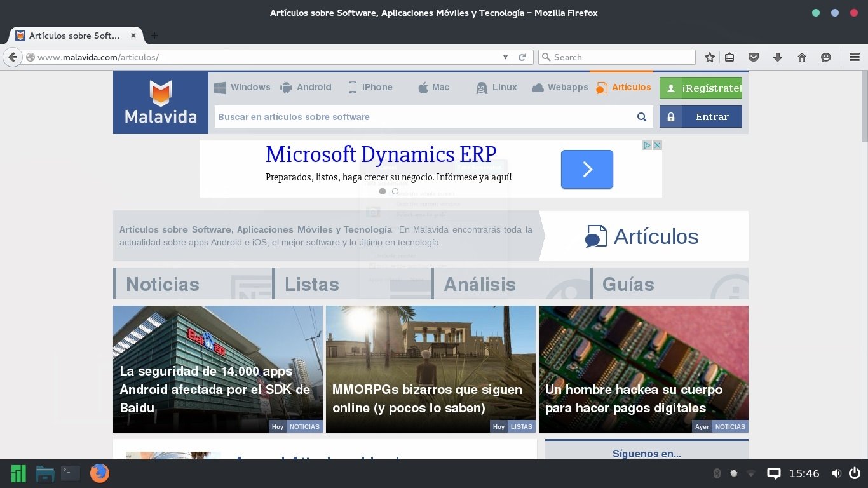The height and width of the screenshot is (488, 868).
Task: Open a new tab with plus button
Action: coord(154,36)
